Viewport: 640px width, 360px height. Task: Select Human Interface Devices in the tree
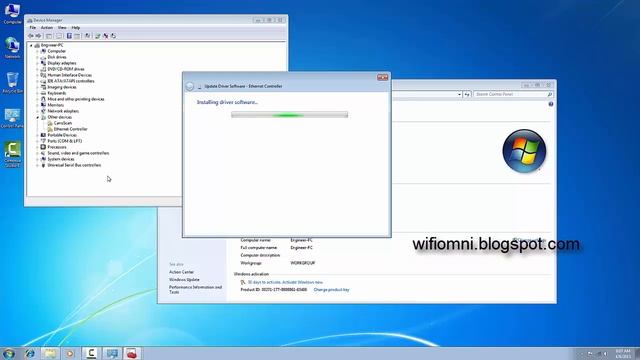tap(69, 75)
